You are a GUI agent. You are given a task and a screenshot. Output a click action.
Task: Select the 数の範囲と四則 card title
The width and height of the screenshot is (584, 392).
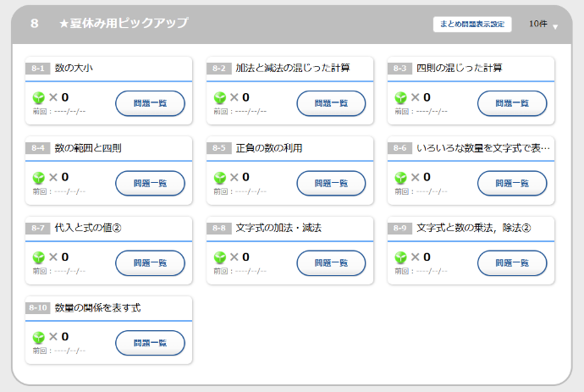click(x=88, y=148)
